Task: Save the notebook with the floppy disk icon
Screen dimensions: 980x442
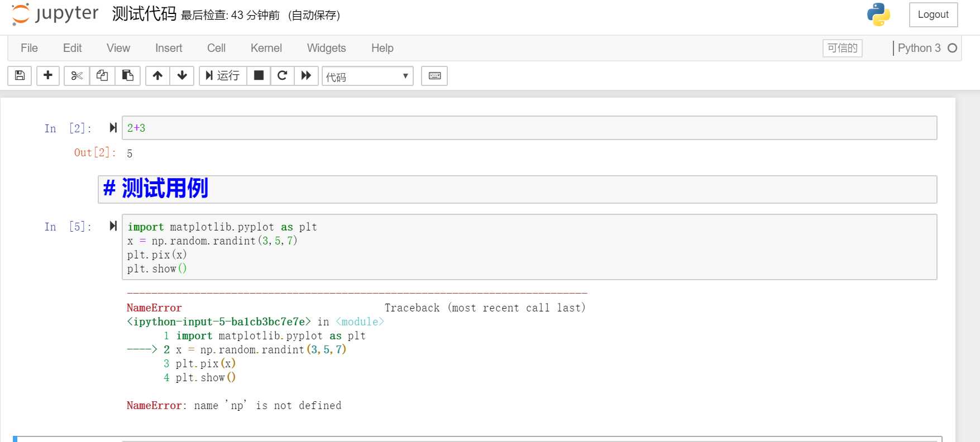Action: point(20,75)
